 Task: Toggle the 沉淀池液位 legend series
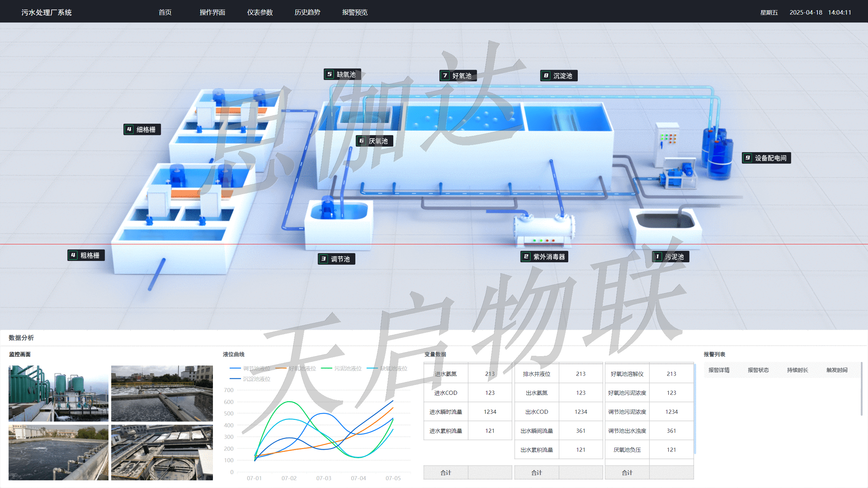(250, 379)
